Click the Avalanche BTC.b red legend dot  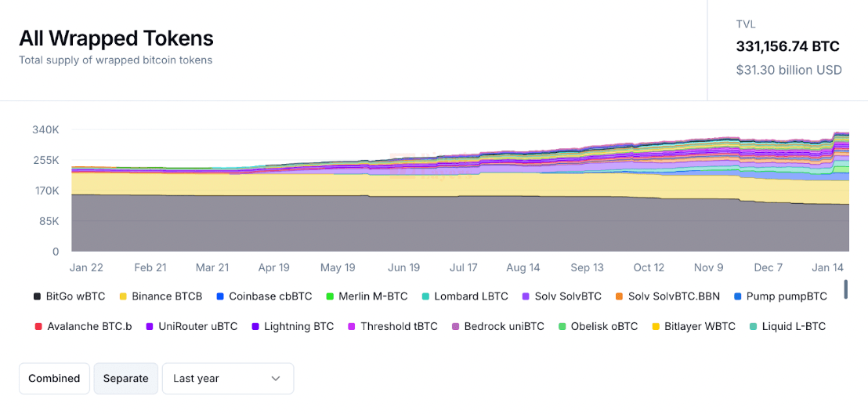coord(38,326)
